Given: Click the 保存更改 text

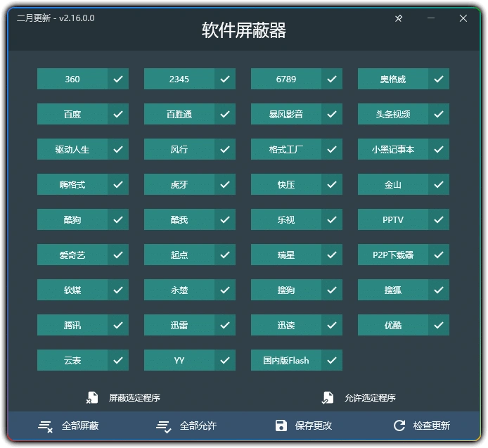Looking at the screenshot, I should coord(314,425).
